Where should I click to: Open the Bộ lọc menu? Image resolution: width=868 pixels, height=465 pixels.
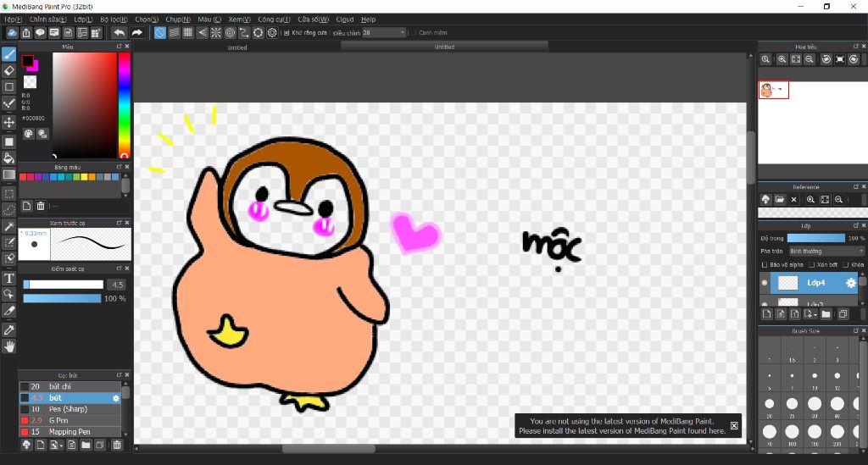(x=114, y=19)
